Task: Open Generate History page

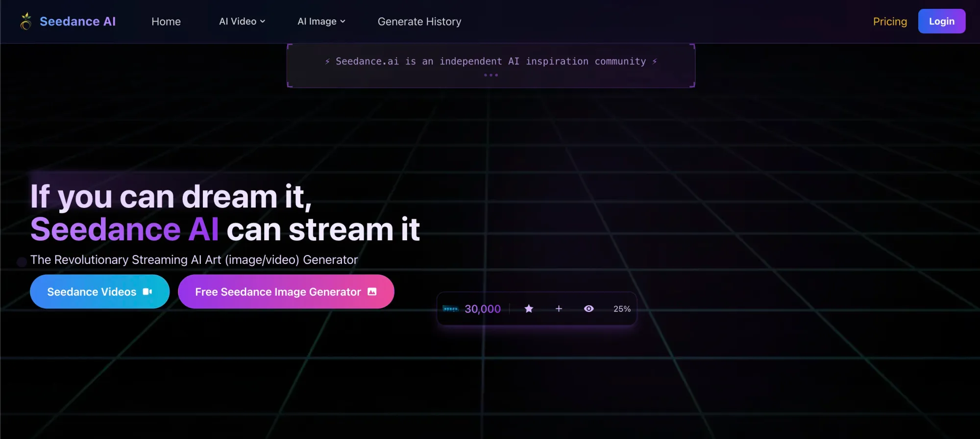Action: 419,22
